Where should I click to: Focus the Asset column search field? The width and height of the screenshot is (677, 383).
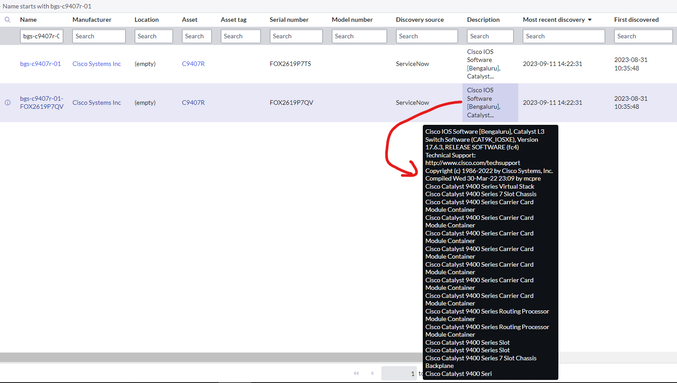click(196, 36)
